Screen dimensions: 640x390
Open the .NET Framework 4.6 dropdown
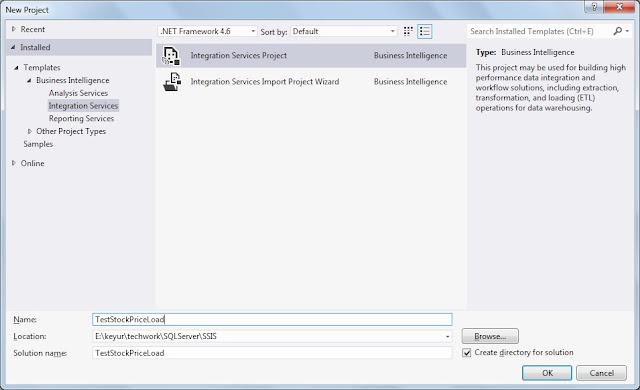(207, 31)
